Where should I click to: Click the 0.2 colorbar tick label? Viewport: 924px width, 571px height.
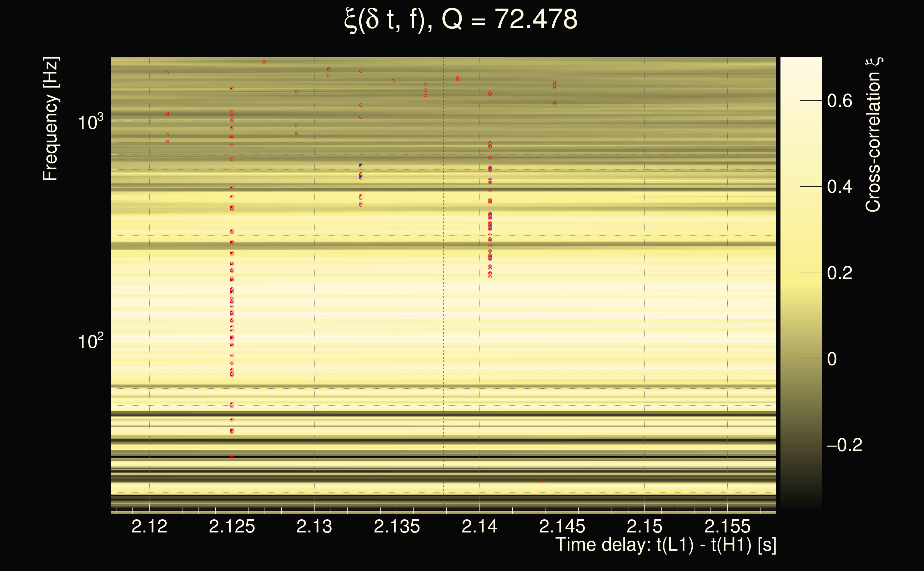839,273
